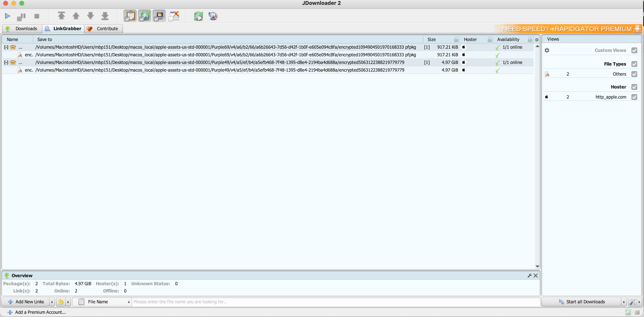Screen dimensions: 644x317
Task: Uncheck the http_apple.com hoster checkbox
Action: click(634, 97)
